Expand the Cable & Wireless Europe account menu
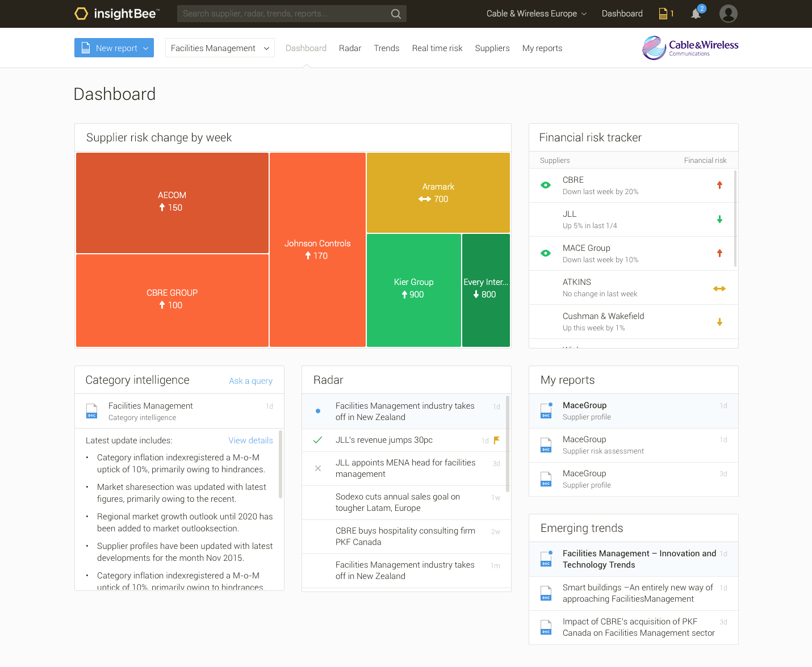The height and width of the screenshot is (667, 812). pos(537,14)
